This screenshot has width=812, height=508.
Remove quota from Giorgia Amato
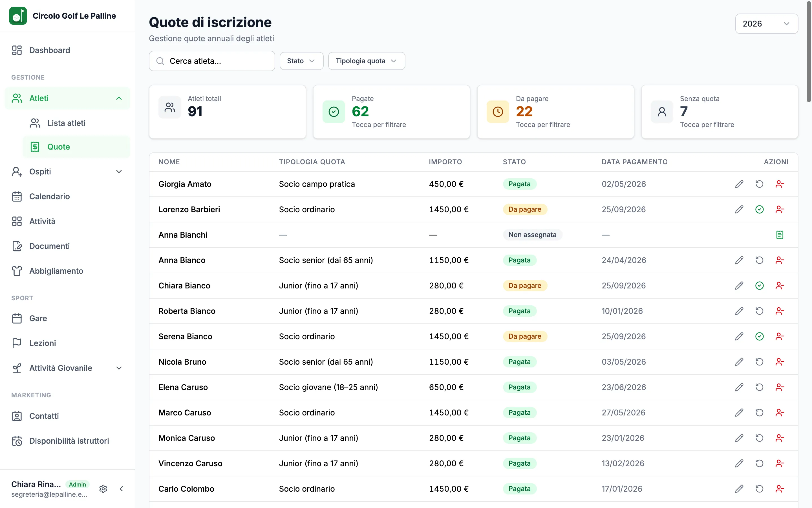(x=780, y=184)
